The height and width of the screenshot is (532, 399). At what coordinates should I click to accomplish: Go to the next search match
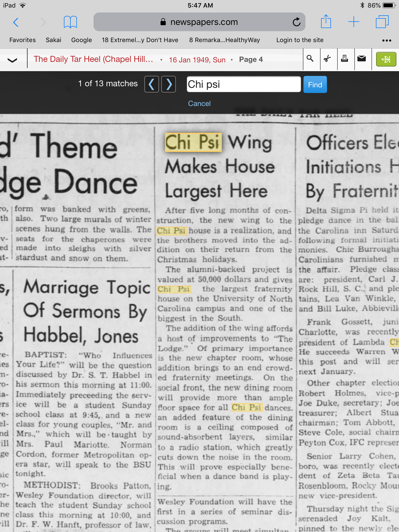(169, 84)
